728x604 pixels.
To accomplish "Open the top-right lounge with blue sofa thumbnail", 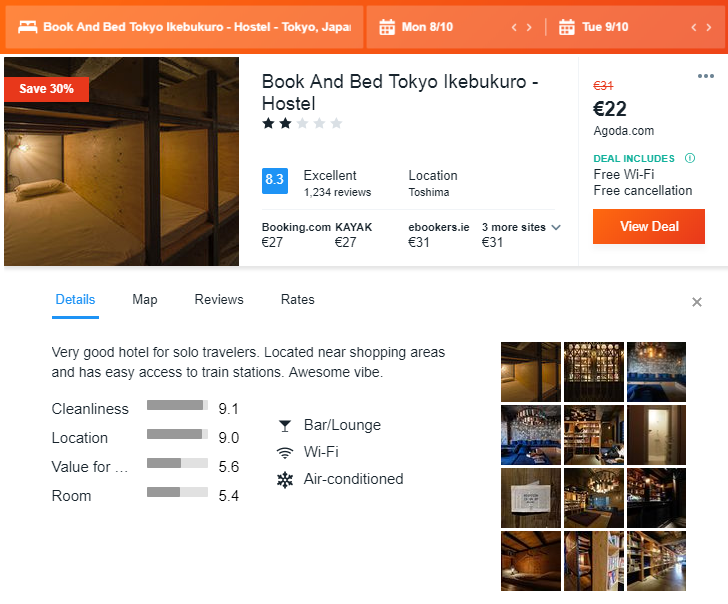I will pos(656,372).
